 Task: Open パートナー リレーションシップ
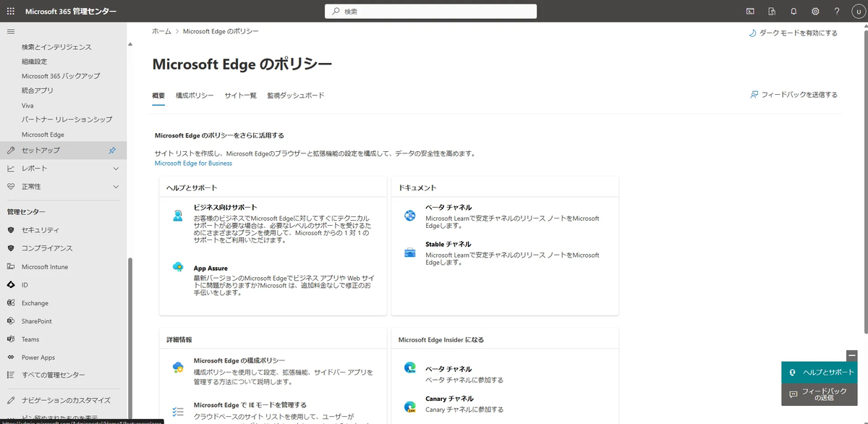(67, 119)
